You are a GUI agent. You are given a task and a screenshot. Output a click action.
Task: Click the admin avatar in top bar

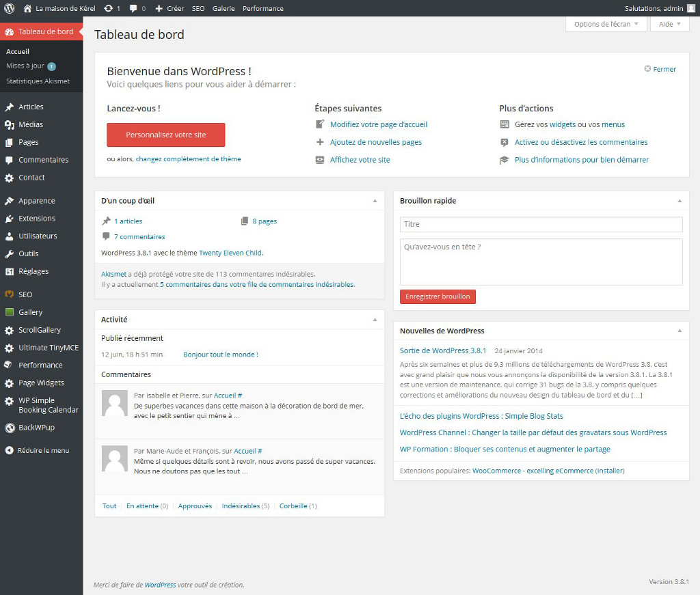(x=690, y=8)
